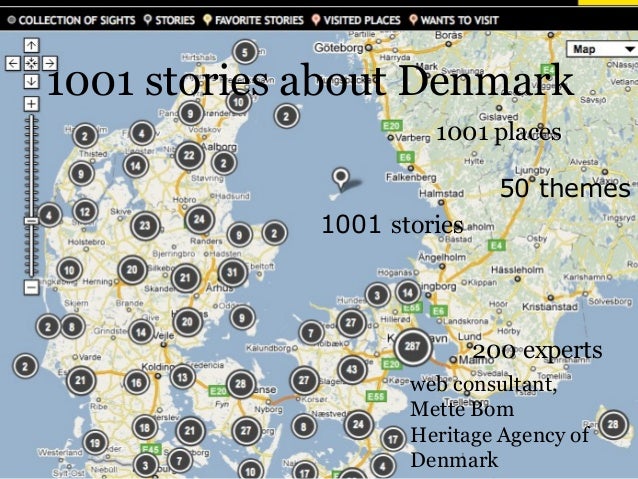Image resolution: width=638 pixels, height=479 pixels.
Task: Click the Varberg town label
Action: tap(413, 138)
